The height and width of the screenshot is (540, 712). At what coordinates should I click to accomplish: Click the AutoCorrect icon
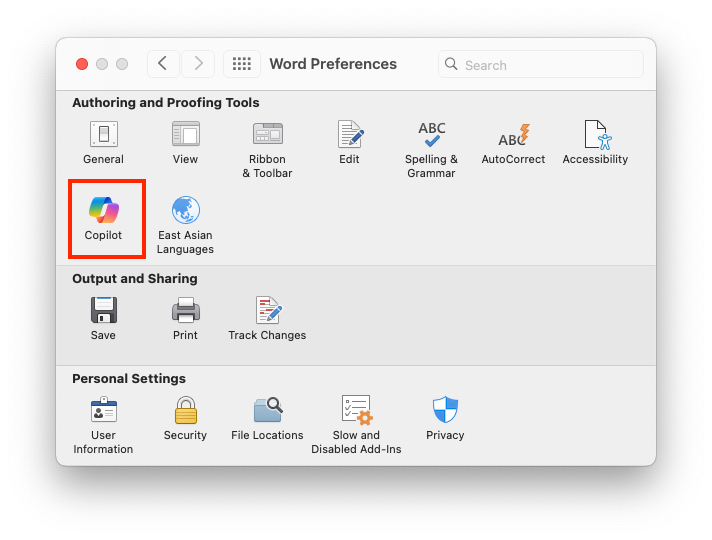513,135
